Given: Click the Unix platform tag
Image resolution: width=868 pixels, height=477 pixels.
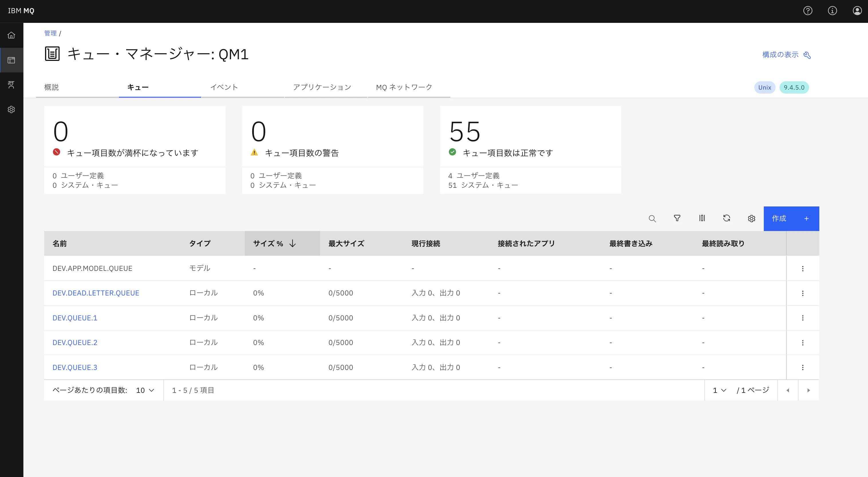Looking at the screenshot, I should pos(765,87).
